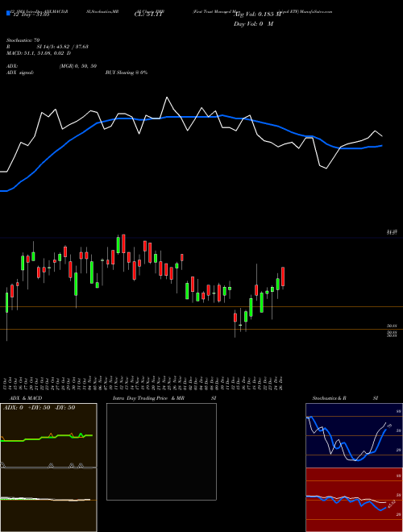Screen dimensions: 403x532
Task: Click the "MACD: 51.1, 51.08, 0.02 D" line
Action: 39,53
